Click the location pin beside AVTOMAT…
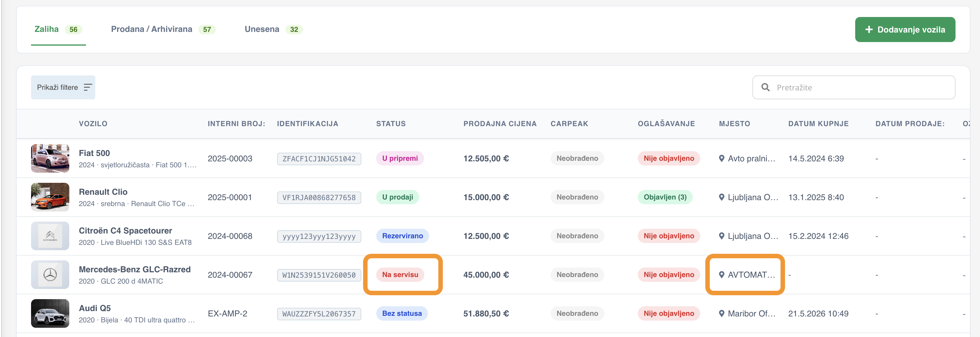Viewport: 980px width, 337px height. (721, 275)
